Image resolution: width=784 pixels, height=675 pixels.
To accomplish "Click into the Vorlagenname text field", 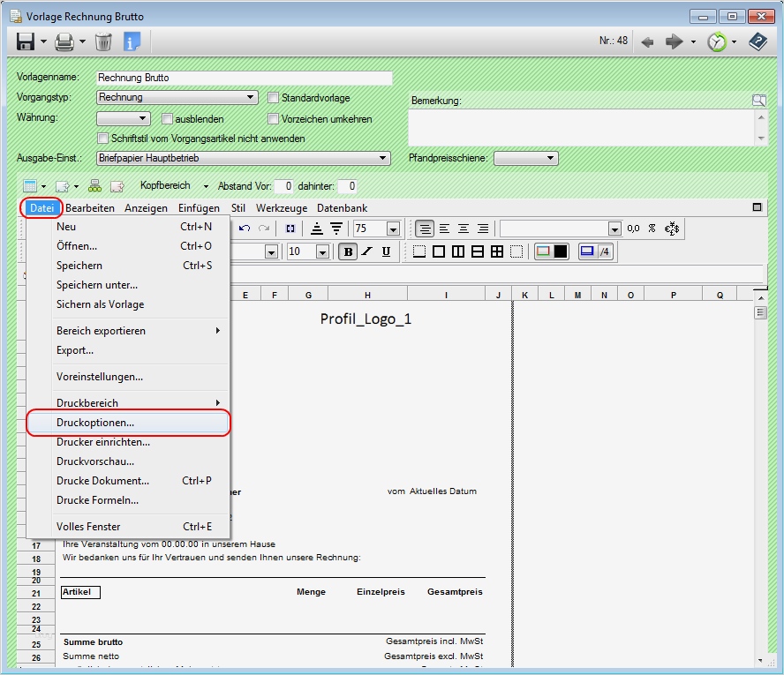I will (243, 78).
